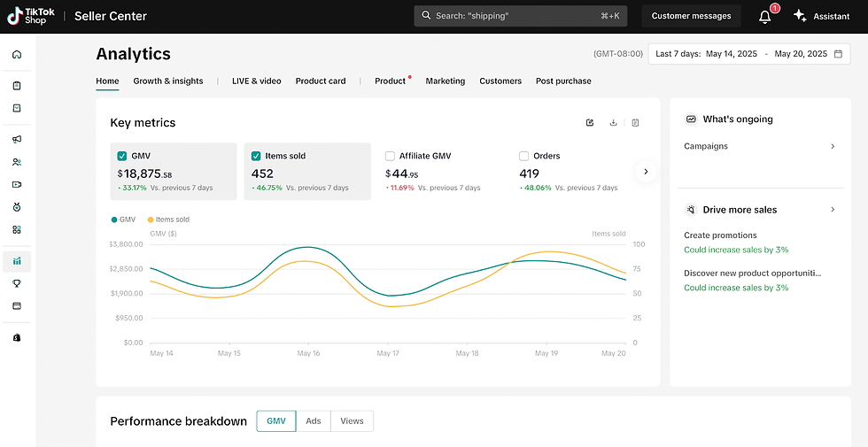Screen dimensions: 868x447
Task: Click the Seller Center title
Action: [x=111, y=16]
